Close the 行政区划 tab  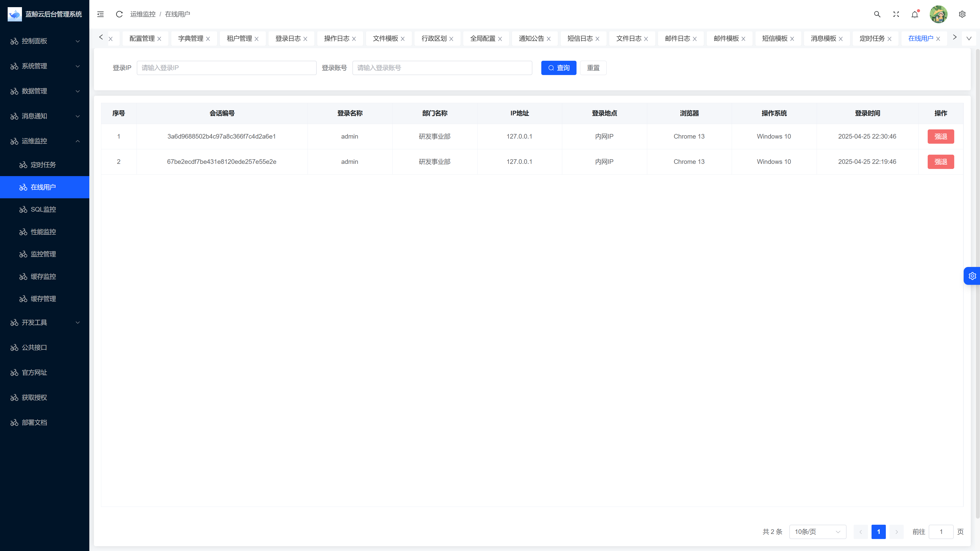[x=451, y=39]
